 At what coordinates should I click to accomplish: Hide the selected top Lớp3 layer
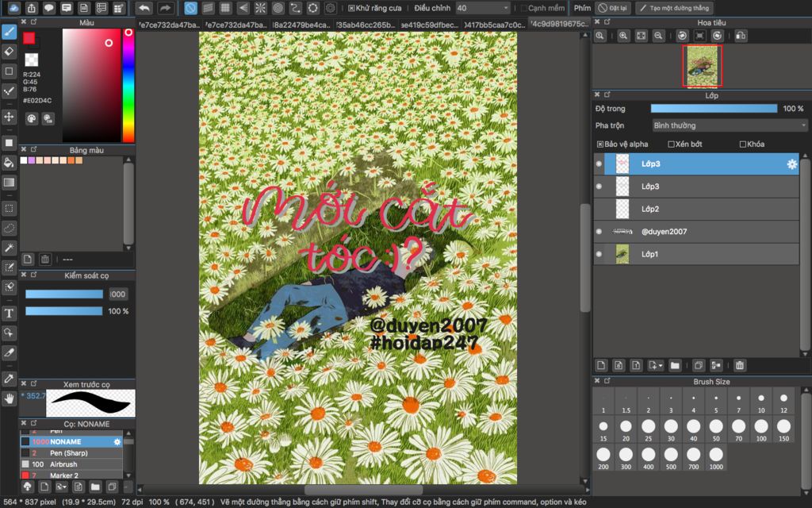pyautogui.click(x=599, y=164)
